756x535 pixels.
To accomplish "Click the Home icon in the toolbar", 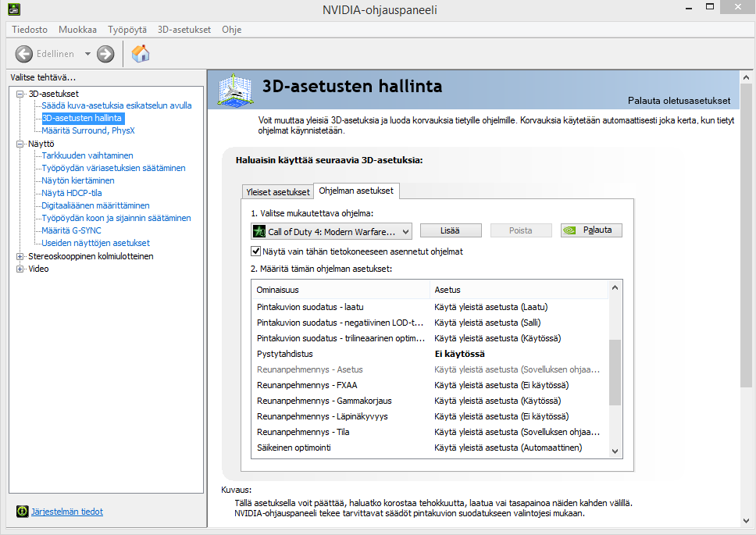I will click(x=141, y=54).
